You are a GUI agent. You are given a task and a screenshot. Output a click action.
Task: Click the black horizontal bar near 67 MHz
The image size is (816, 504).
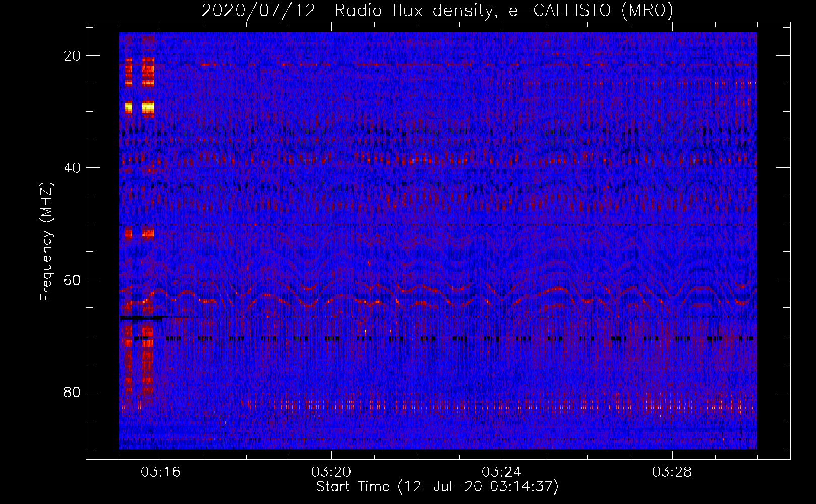point(142,318)
